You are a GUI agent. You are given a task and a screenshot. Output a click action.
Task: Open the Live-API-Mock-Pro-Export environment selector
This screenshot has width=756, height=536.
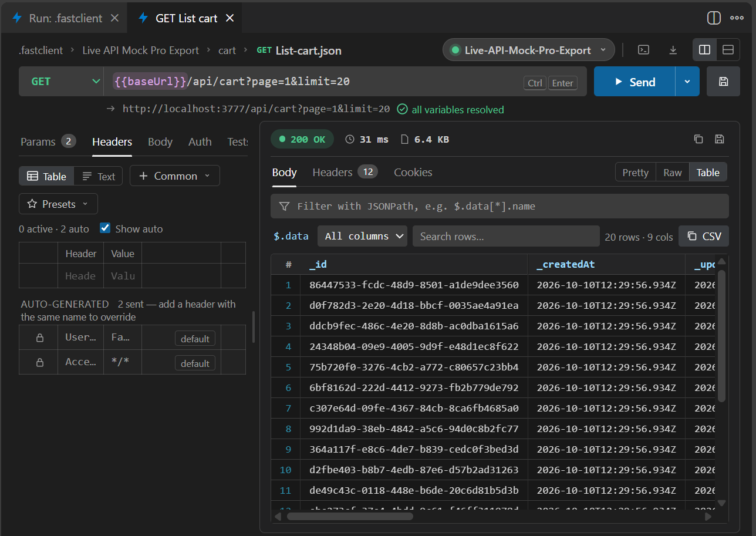(x=528, y=50)
